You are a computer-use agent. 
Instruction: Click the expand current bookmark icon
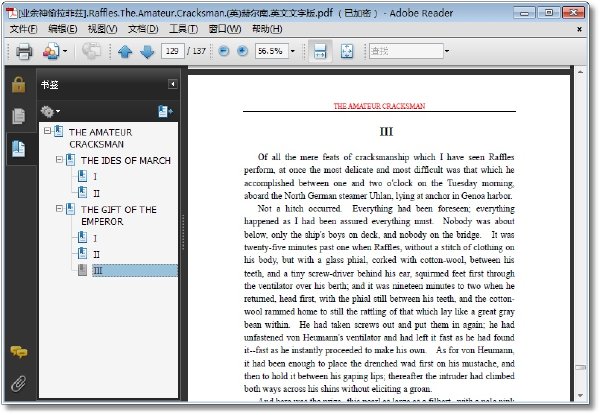click(165, 111)
